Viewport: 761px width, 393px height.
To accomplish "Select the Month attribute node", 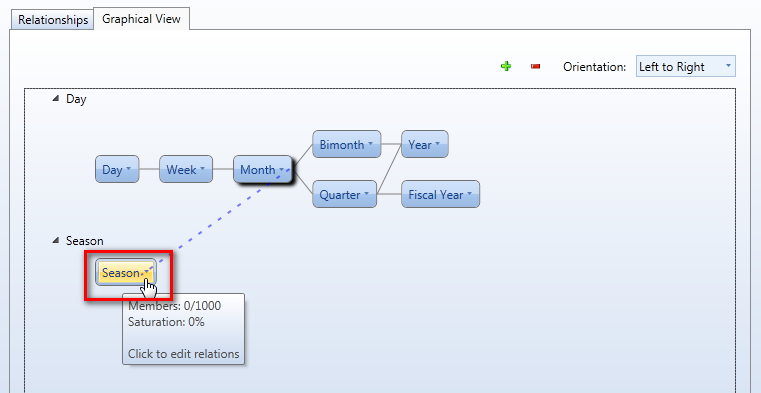I will 263,169.
